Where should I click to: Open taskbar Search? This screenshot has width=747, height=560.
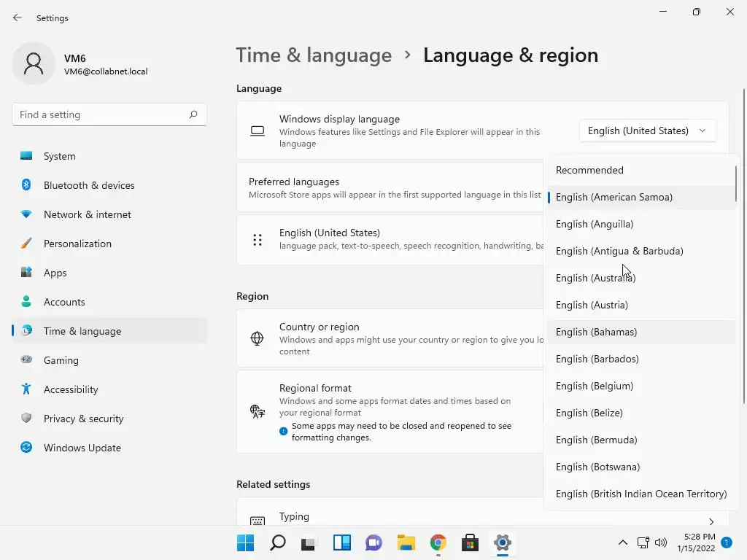(278, 542)
